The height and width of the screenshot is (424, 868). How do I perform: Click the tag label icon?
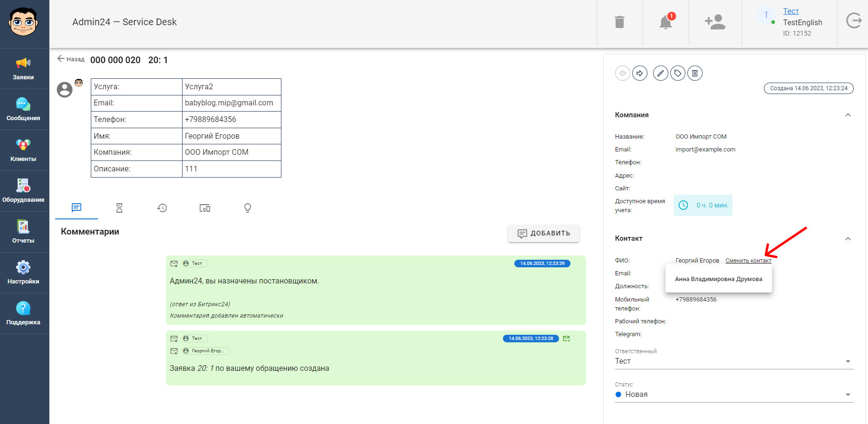point(678,73)
